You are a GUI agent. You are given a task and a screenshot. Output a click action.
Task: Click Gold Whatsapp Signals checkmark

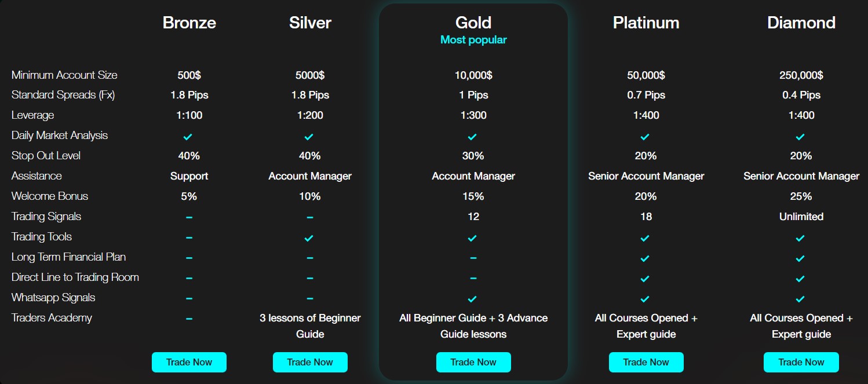tap(472, 299)
